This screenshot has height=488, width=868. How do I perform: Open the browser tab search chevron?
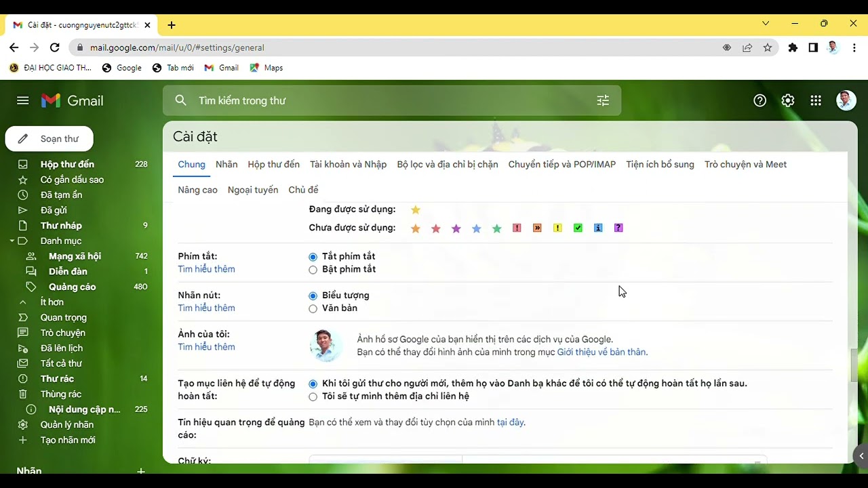pos(766,23)
